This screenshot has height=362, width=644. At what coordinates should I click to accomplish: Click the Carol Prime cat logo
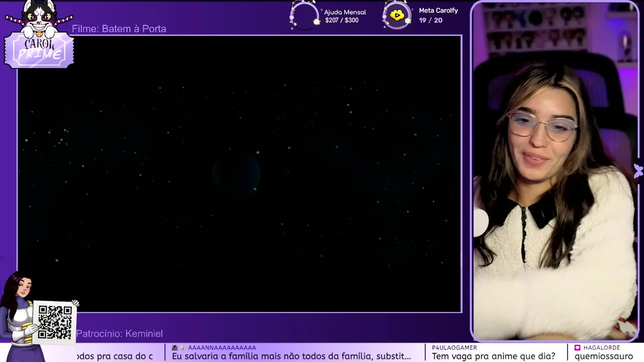(x=39, y=34)
